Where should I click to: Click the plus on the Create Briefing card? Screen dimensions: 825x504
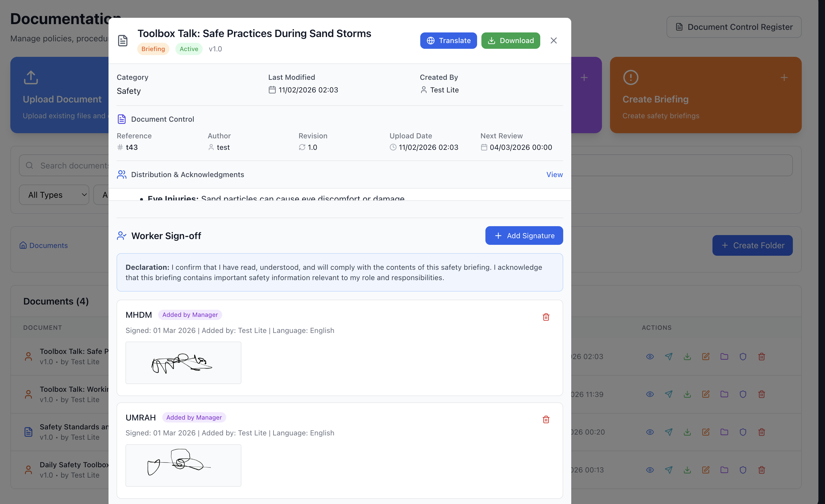(784, 77)
